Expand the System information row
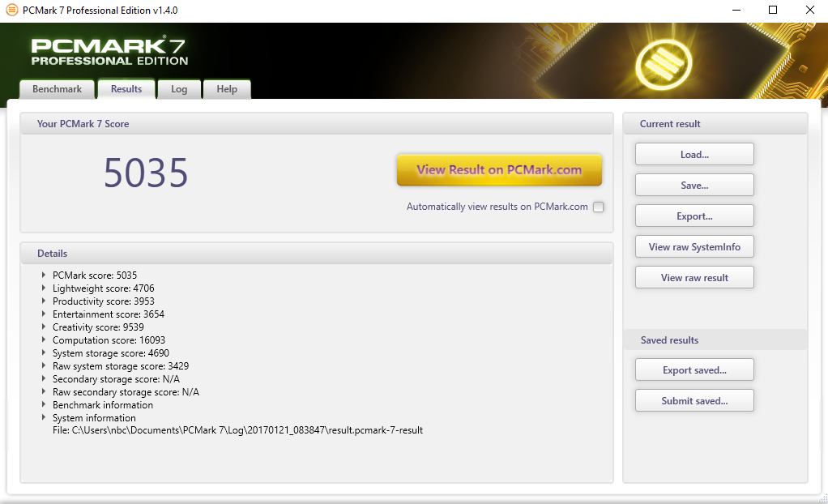The image size is (828, 504). pos(43,417)
